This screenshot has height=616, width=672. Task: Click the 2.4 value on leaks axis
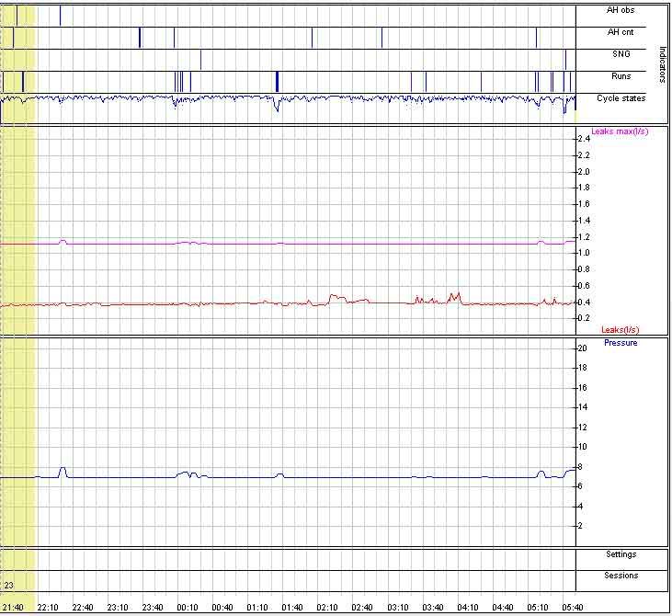tap(582, 139)
